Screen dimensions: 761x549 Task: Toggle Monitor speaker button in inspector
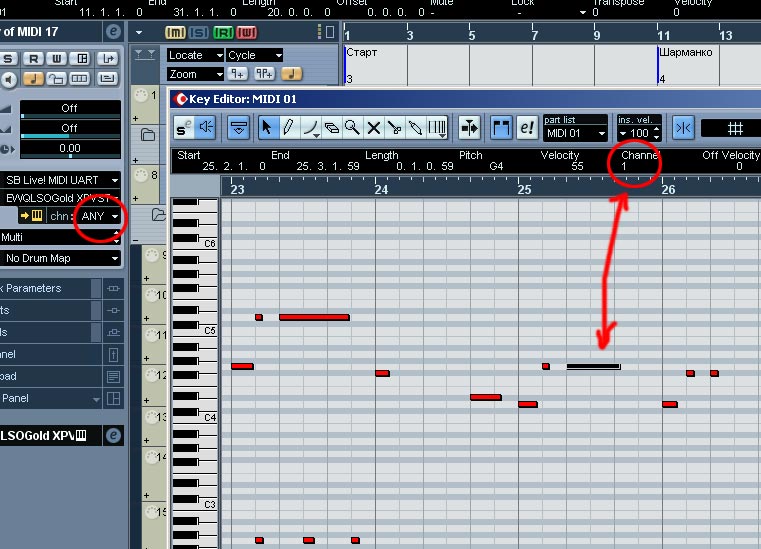point(8,79)
